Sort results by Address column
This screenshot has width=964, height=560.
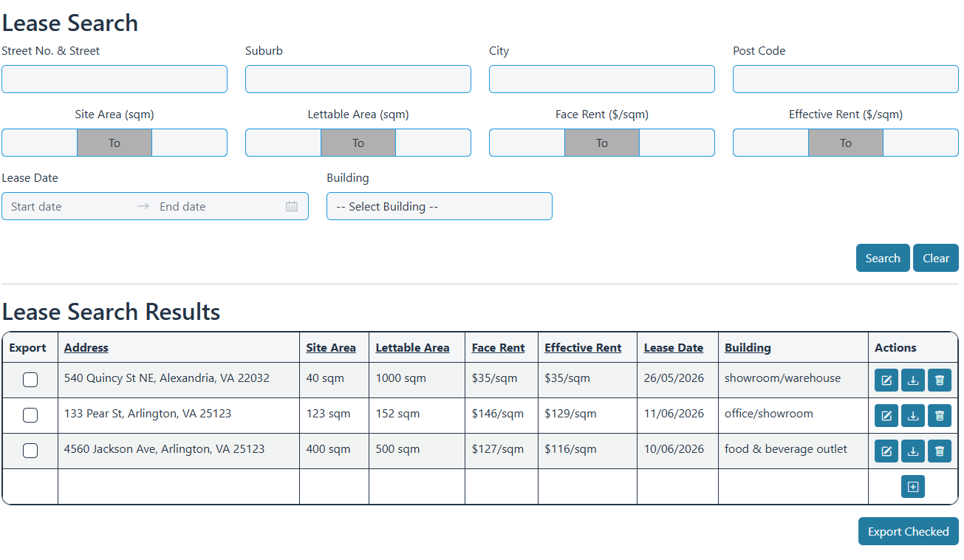pos(86,348)
